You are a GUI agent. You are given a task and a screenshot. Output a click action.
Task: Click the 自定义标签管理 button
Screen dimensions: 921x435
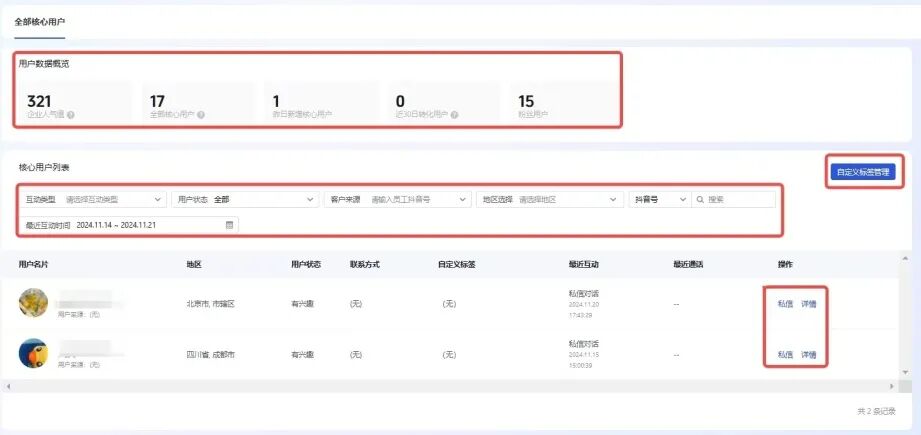pos(865,172)
